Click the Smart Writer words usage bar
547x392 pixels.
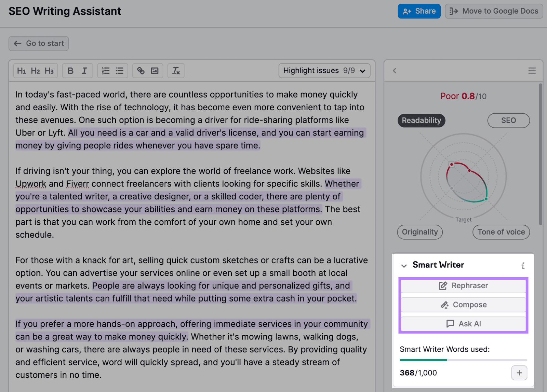(463, 360)
